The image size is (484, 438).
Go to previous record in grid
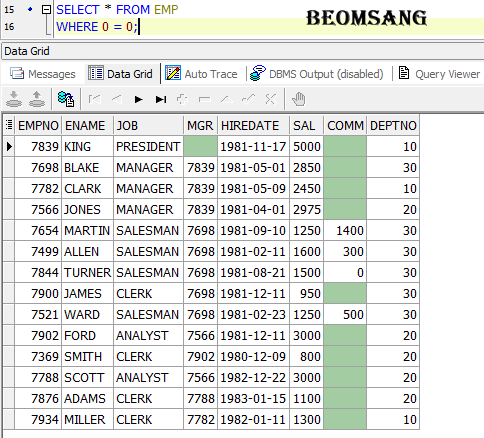pyautogui.click(x=117, y=99)
